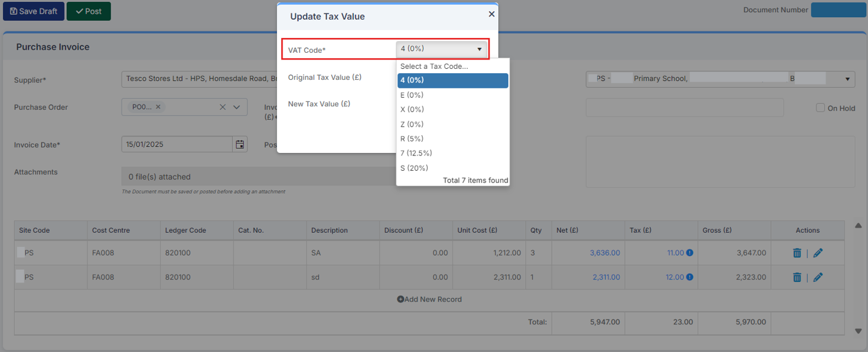Image resolution: width=868 pixels, height=352 pixels.
Task: Edit the SA line item row
Action: tap(818, 252)
